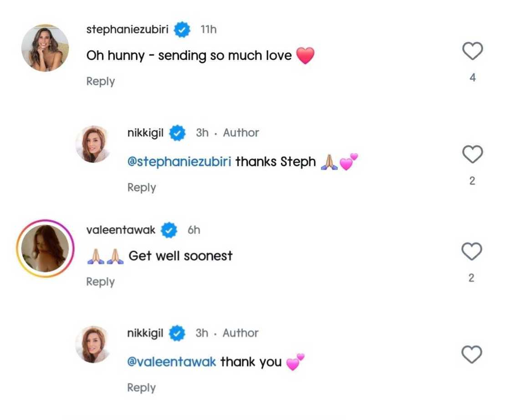Open the valeentawak username link
The width and height of the screenshot is (510, 420).
(x=121, y=230)
